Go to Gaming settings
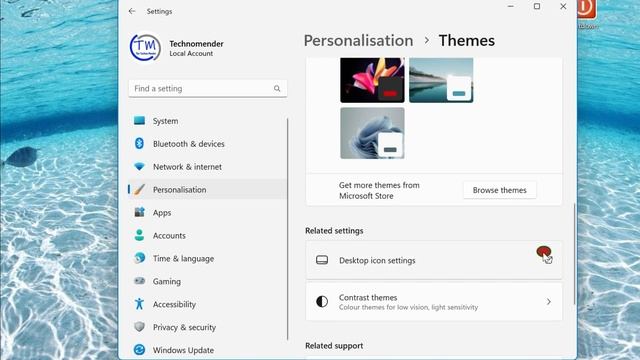The height and width of the screenshot is (360, 640). (208, 281)
